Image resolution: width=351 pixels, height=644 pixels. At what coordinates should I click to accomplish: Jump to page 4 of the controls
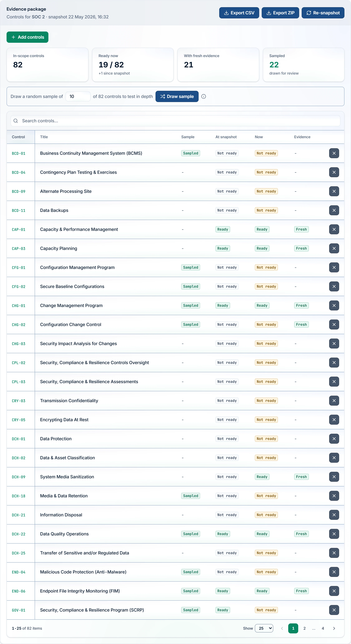pos(323,628)
